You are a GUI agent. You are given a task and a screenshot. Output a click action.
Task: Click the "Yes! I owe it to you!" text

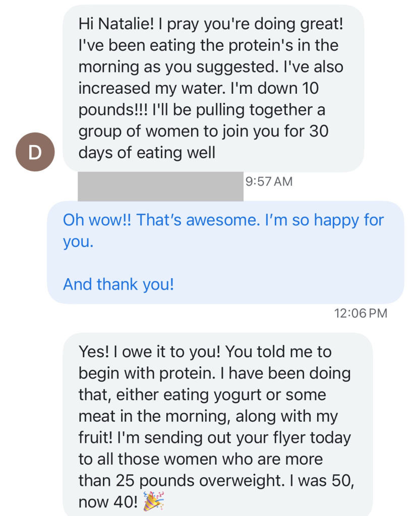point(148,352)
